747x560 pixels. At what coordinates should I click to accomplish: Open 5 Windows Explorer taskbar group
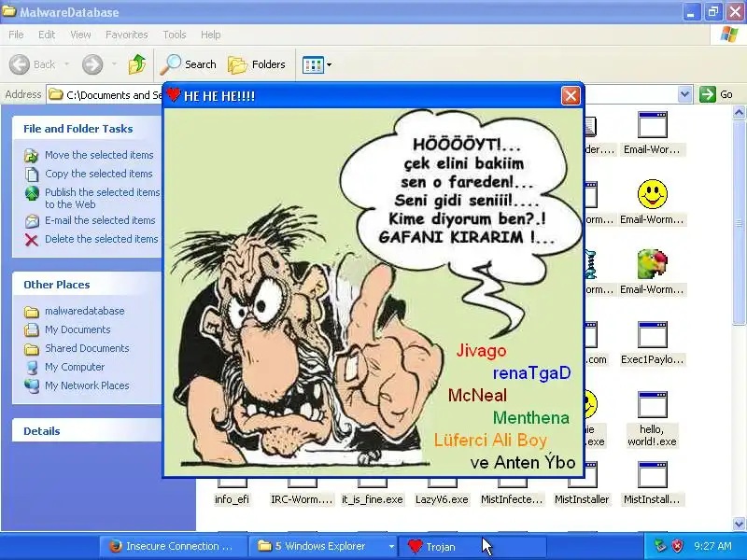coord(324,546)
